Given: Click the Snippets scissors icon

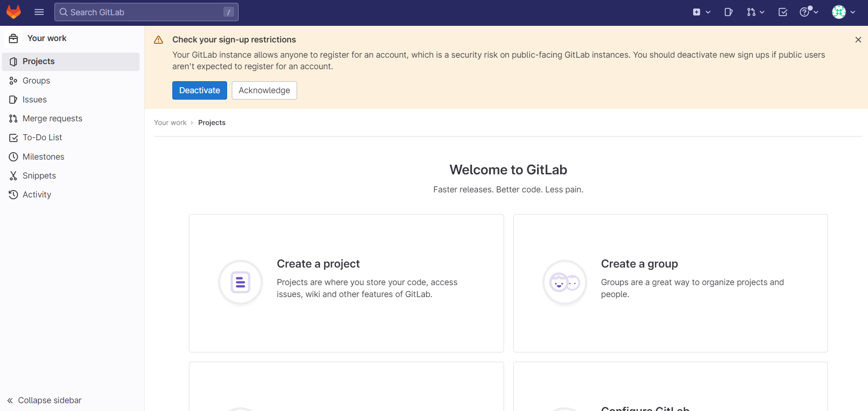Looking at the screenshot, I should (13, 176).
